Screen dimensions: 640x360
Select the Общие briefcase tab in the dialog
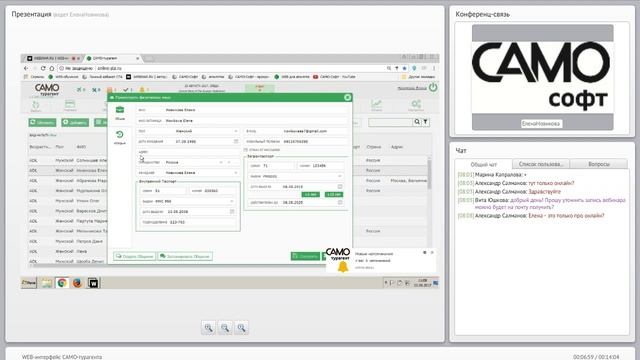coord(120,113)
